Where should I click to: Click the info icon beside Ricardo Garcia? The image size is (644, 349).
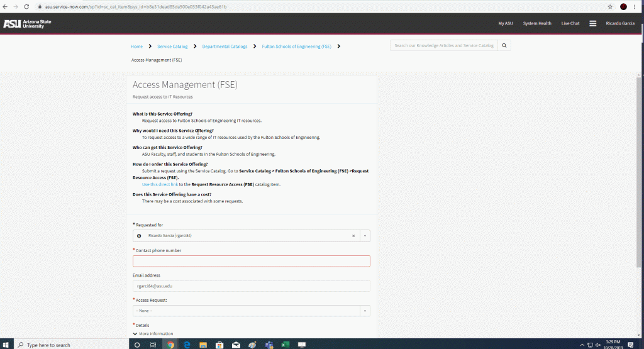(139, 236)
